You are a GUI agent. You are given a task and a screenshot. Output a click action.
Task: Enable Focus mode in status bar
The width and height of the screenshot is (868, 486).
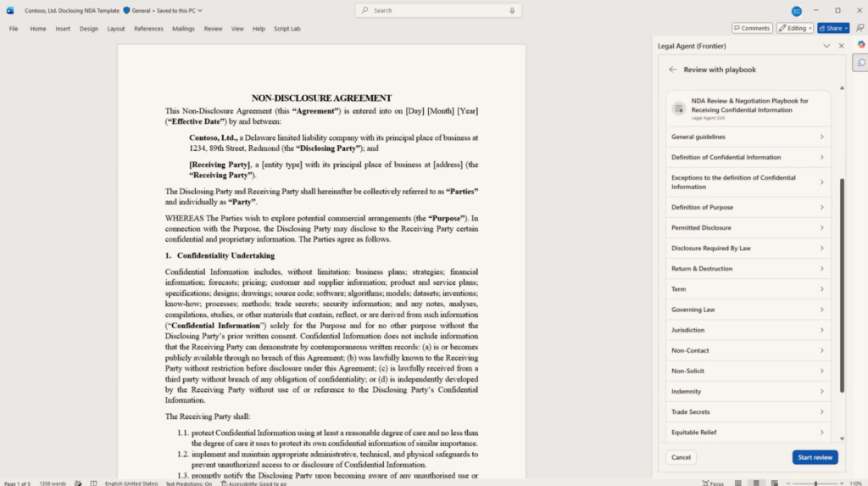tap(713, 483)
